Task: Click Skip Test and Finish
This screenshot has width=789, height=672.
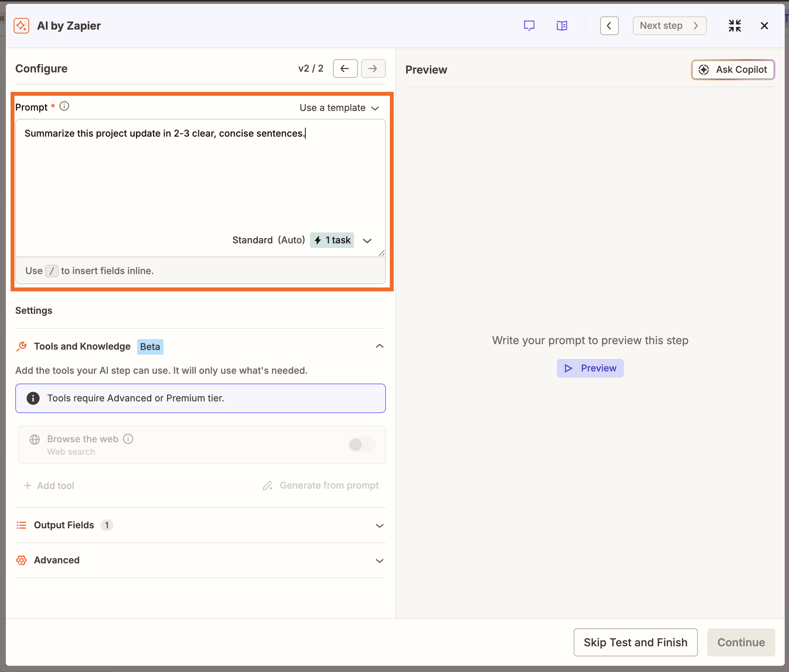Action: (636, 642)
